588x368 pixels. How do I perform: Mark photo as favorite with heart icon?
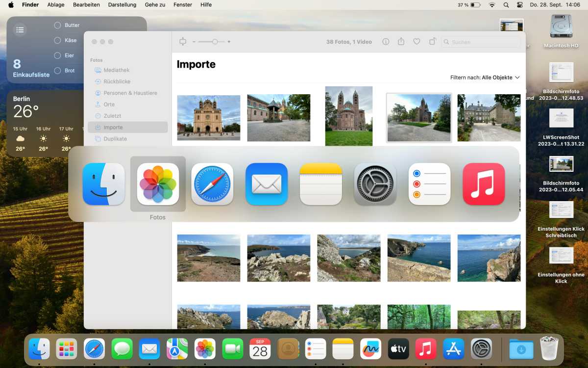click(x=416, y=42)
